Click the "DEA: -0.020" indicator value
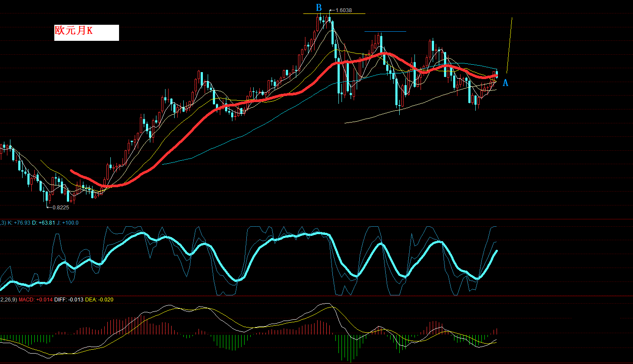Viewport: 633px width, 364px height. [99, 300]
